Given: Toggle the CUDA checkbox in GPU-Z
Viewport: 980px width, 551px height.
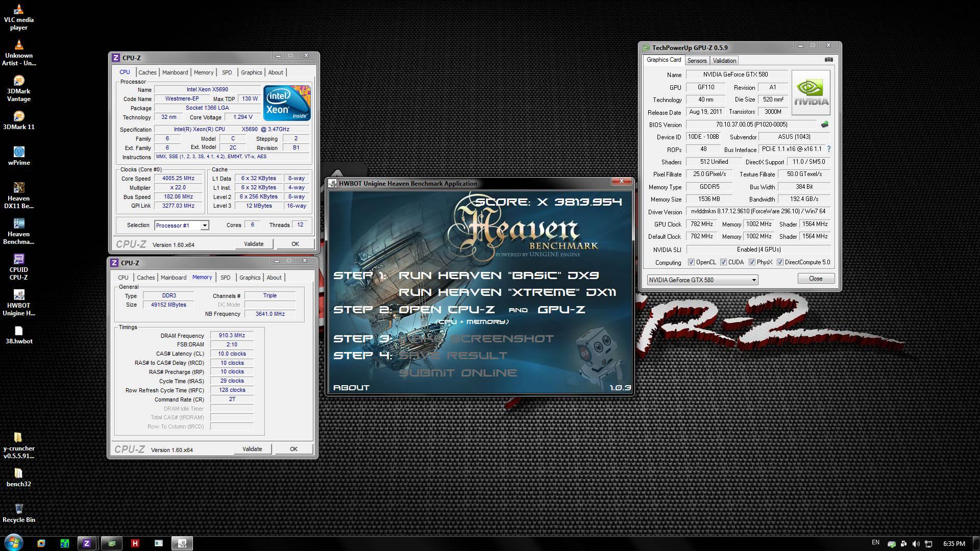Looking at the screenshot, I should point(723,262).
